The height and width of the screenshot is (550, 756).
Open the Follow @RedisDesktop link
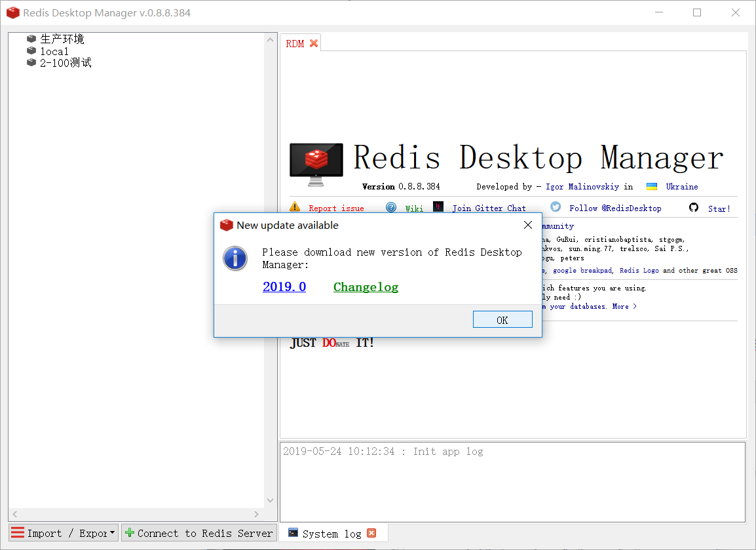click(615, 208)
